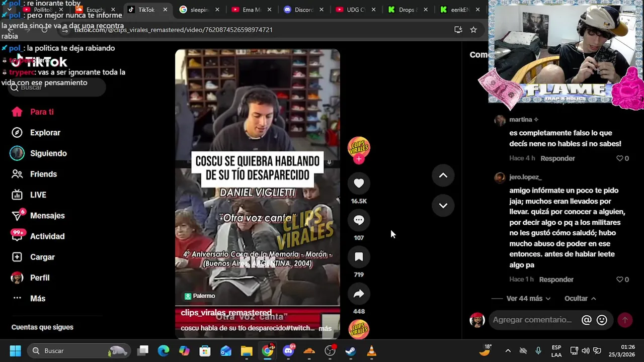Open Microsoft Store from taskbar
The width and height of the screenshot is (644, 362).
(205, 350)
